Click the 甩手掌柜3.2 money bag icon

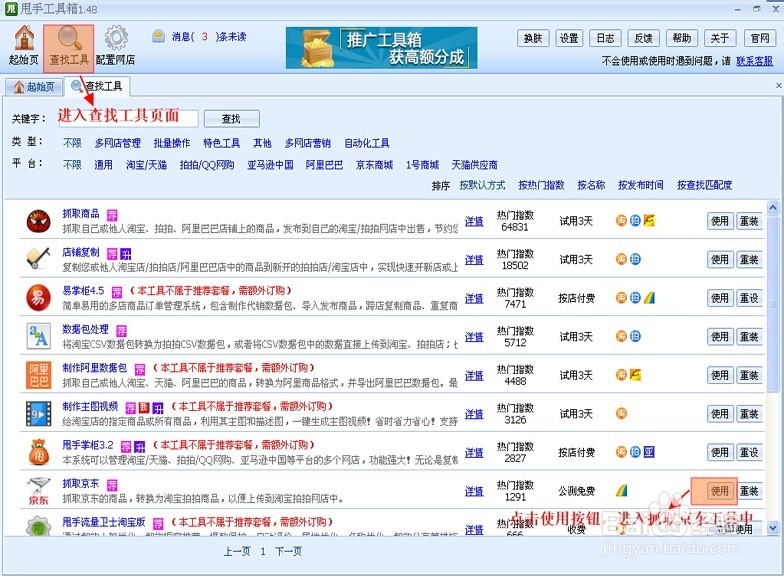[x=38, y=452]
